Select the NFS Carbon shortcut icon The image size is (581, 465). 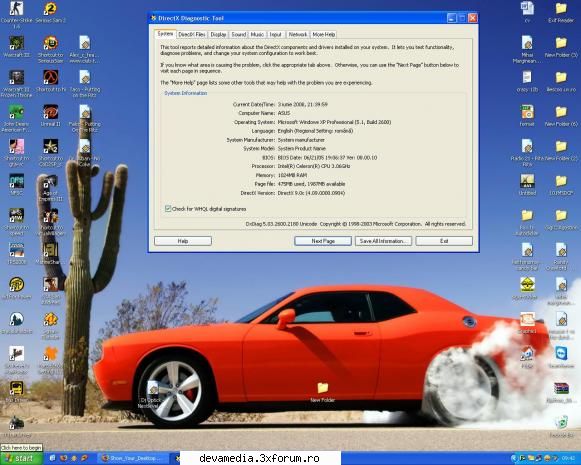point(16,181)
